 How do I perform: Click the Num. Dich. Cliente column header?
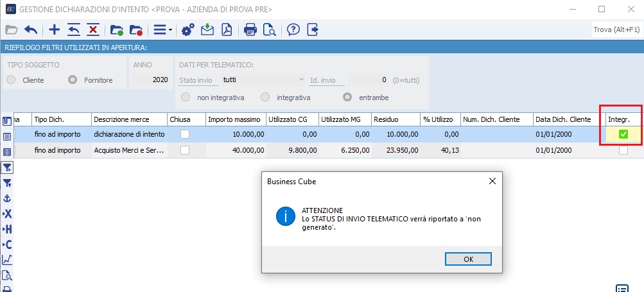[x=496, y=119]
